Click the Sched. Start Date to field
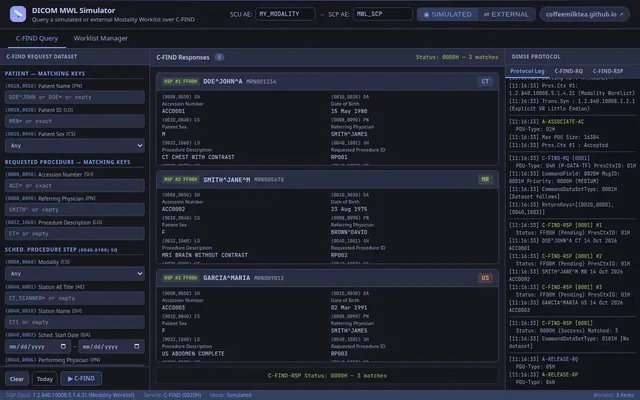The image size is (640, 400). coord(111,347)
